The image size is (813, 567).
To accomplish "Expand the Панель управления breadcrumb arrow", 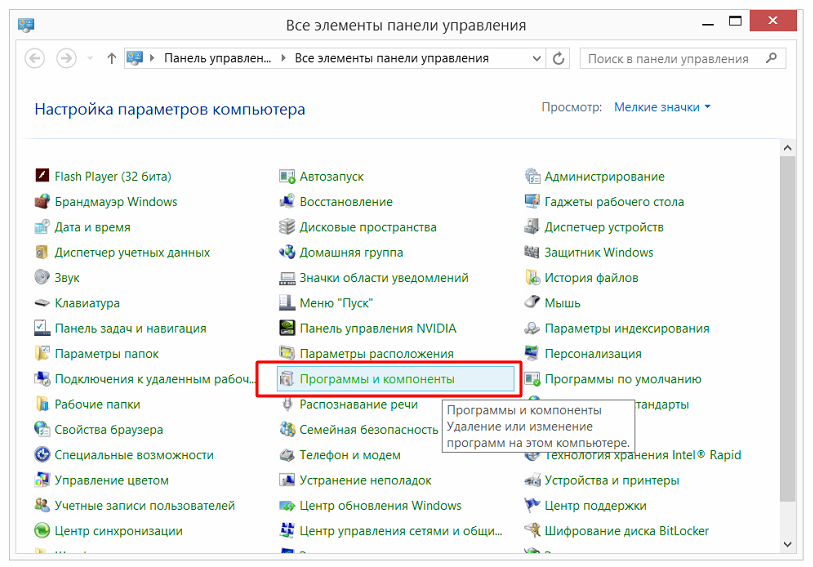I will click(284, 58).
